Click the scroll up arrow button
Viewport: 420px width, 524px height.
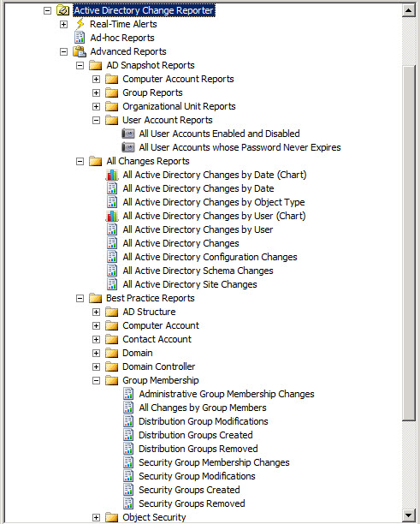(x=409, y=10)
